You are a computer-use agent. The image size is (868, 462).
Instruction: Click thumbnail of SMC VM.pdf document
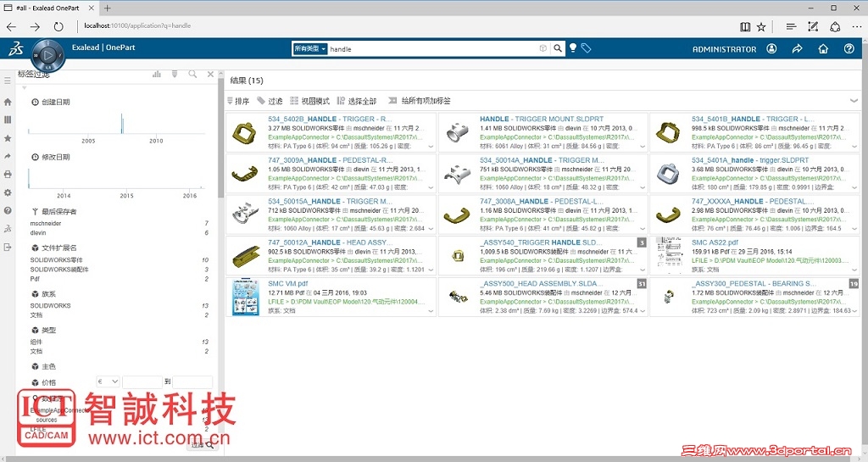coord(245,297)
